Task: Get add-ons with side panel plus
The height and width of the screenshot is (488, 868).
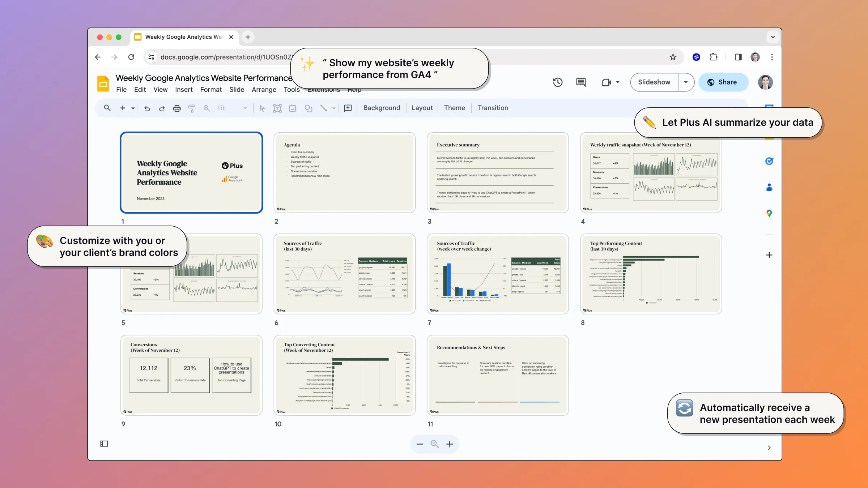Action: (769, 255)
